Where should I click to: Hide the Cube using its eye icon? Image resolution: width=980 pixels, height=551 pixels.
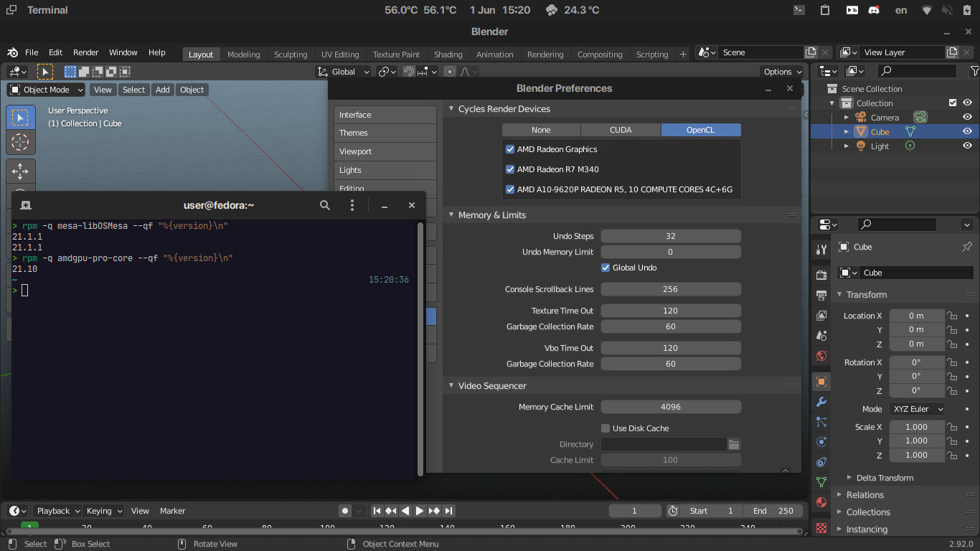click(x=967, y=131)
